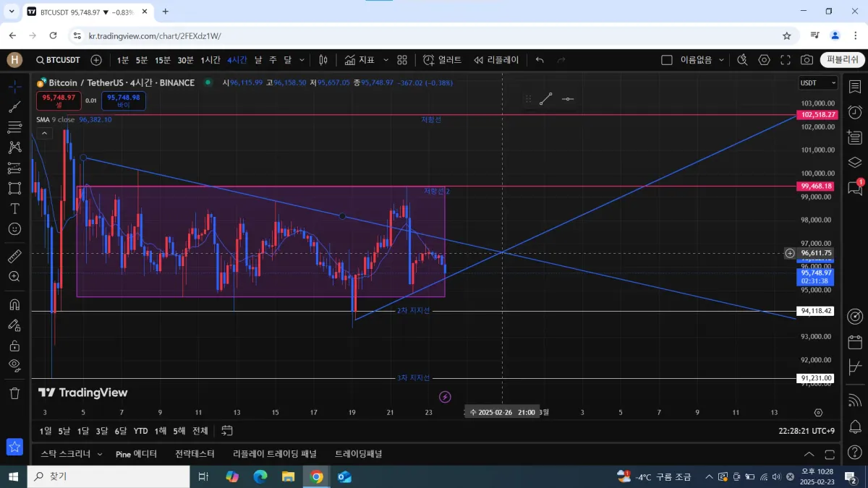This screenshot has width=868, height=488.
Task: Click the 99,468.18 pink price label
Action: pos(816,186)
